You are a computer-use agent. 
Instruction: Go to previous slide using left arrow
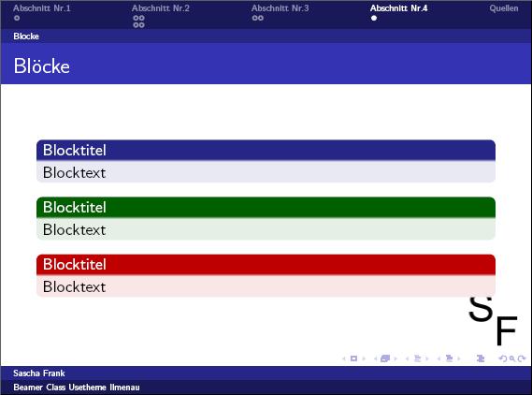pyautogui.click(x=344, y=358)
